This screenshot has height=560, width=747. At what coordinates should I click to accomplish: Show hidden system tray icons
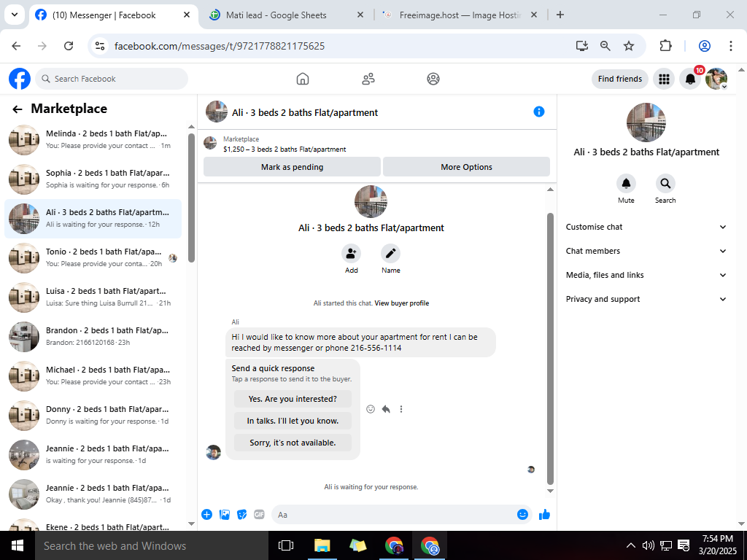pyautogui.click(x=630, y=545)
